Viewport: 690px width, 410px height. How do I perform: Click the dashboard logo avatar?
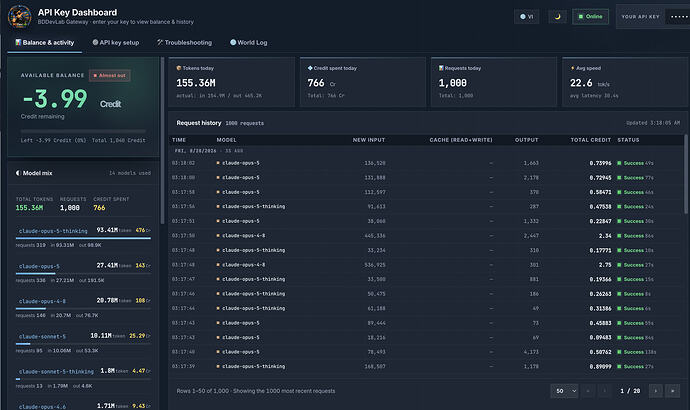[x=19, y=16]
